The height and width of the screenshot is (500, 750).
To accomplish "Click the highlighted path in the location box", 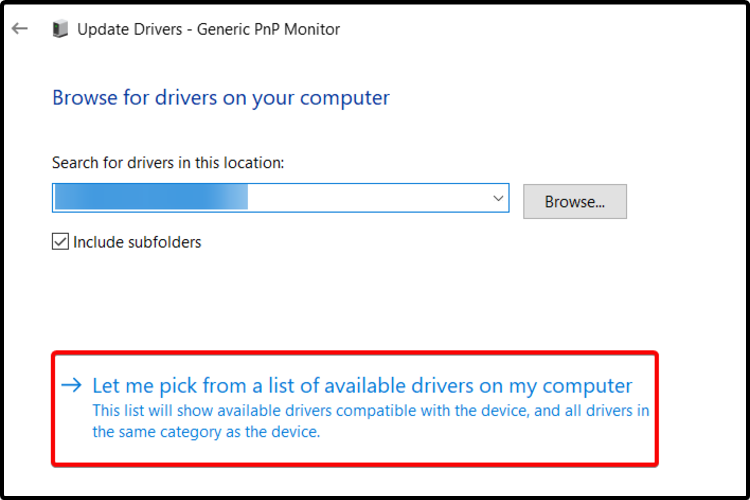I will (x=150, y=199).
